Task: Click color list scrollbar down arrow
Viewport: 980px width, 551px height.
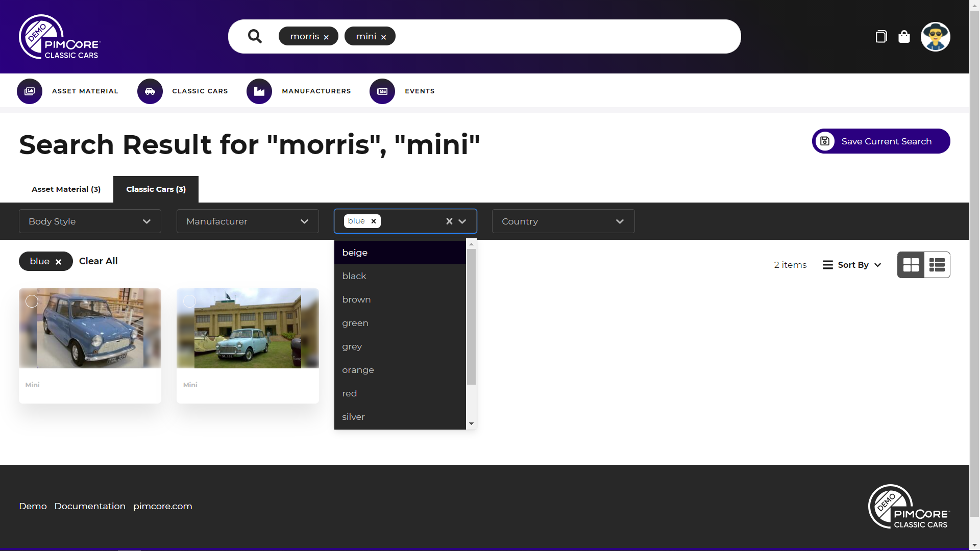Action: point(471,424)
